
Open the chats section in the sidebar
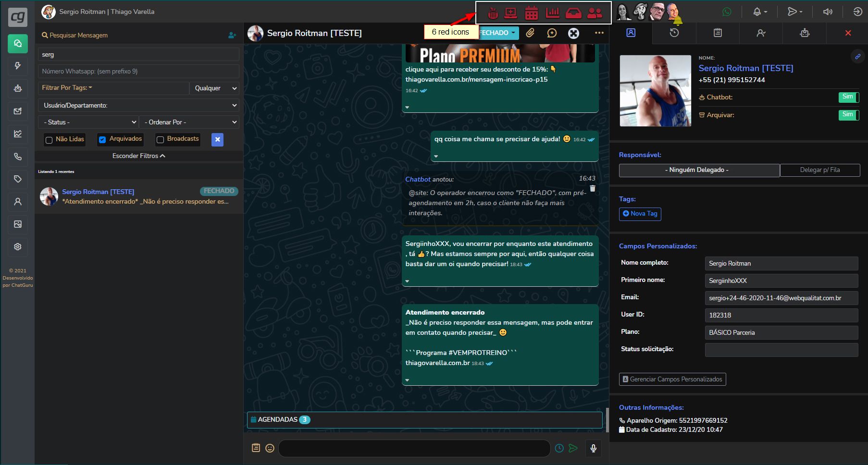coord(18,44)
